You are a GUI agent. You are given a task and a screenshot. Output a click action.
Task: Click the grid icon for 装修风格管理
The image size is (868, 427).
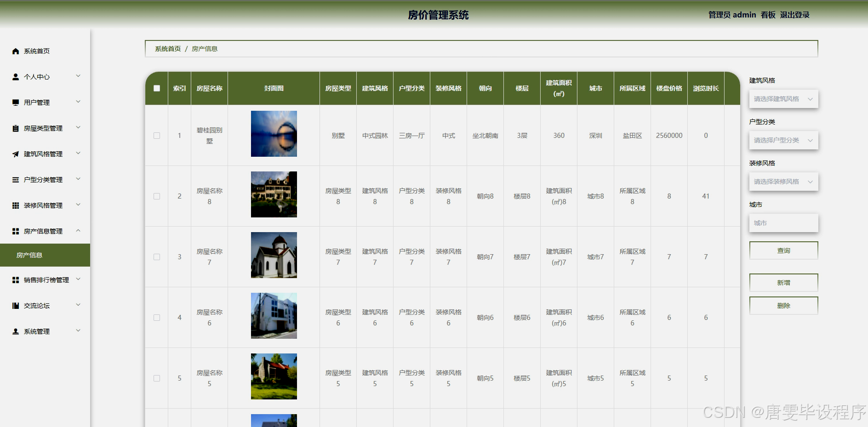(16, 205)
